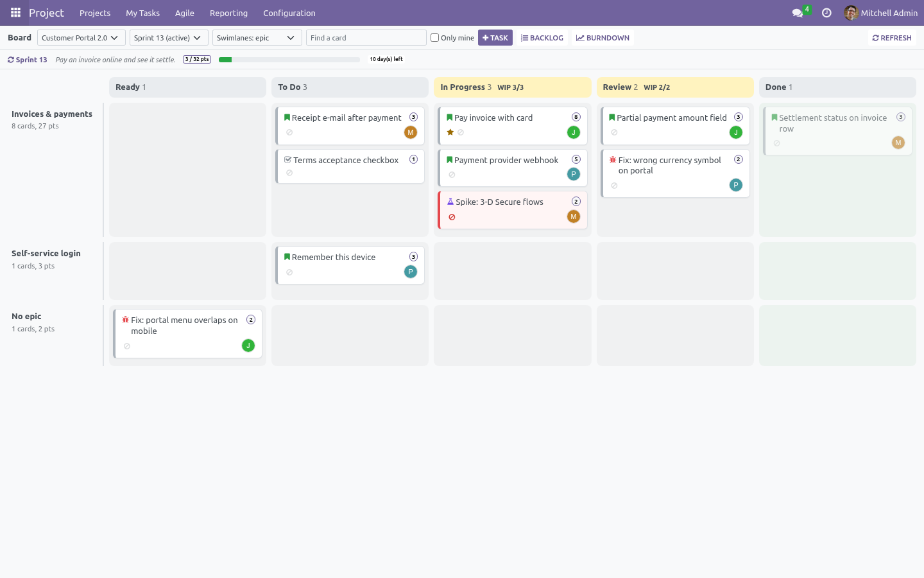Click the sprint progress bar
Screen dimensions: 924x578
pyautogui.click(x=289, y=60)
